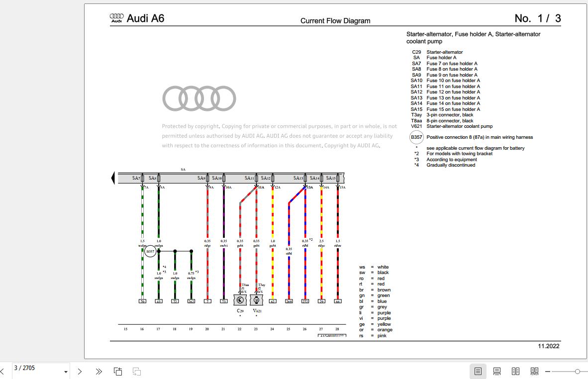Switch to two-page continuous view
Screen dimensions: 588x379
[x=534, y=371]
